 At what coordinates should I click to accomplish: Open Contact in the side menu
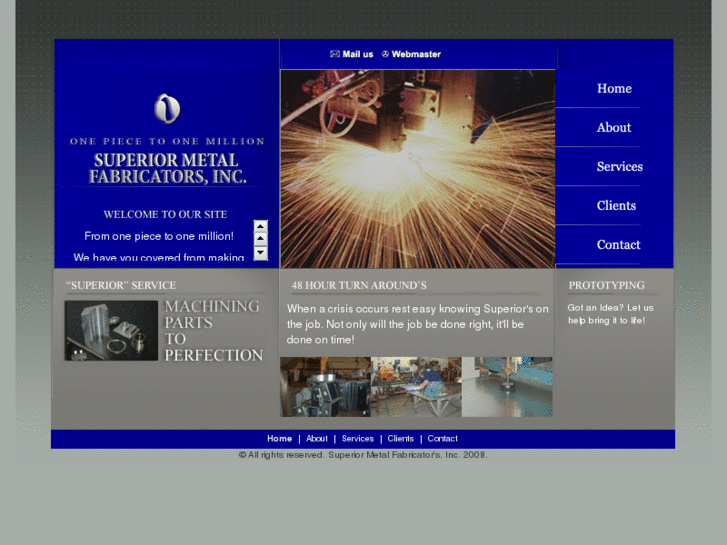point(619,244)
